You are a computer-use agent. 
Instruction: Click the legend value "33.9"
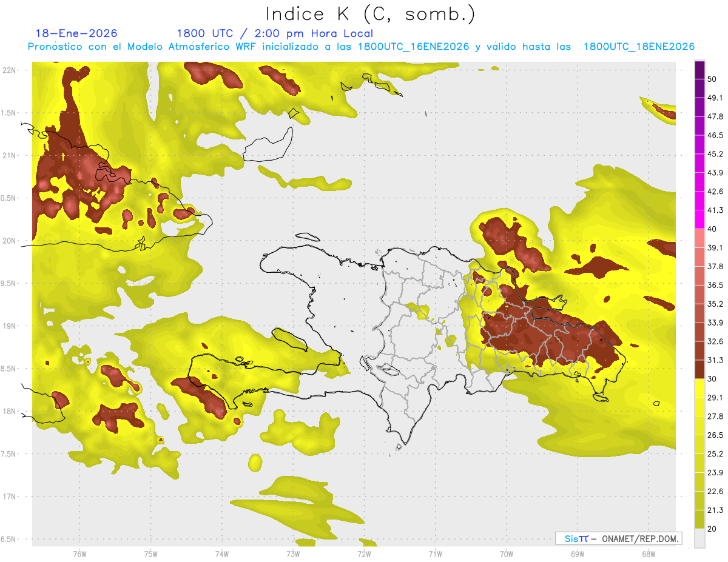point(715,323)
